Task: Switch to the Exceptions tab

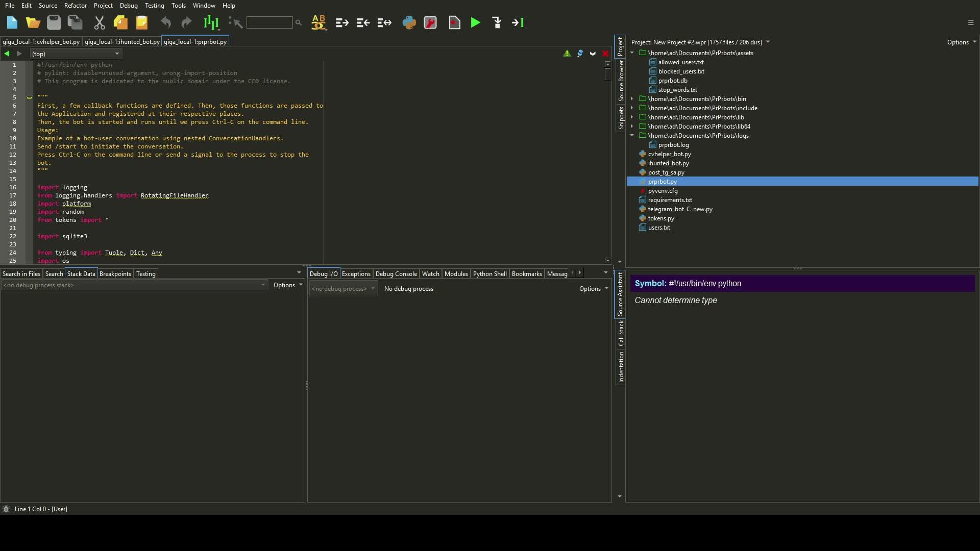Action: (x=356, y=274)
